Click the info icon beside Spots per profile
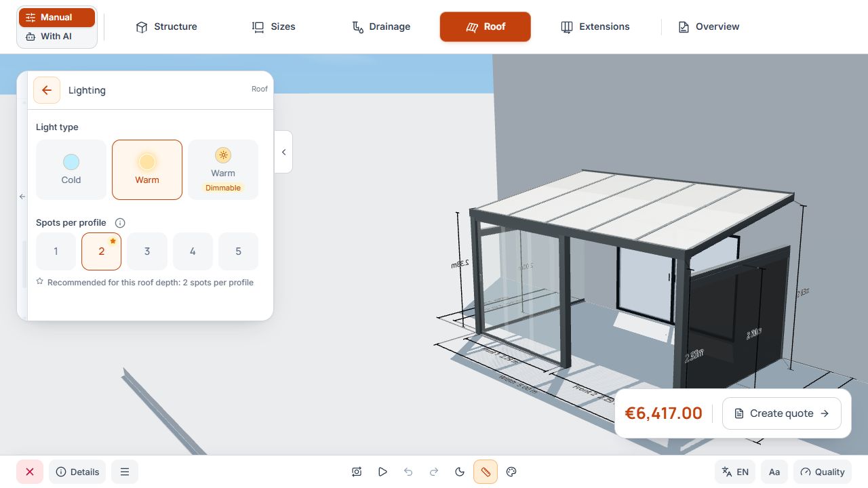868x488 pixels. (x=120, y=223)
